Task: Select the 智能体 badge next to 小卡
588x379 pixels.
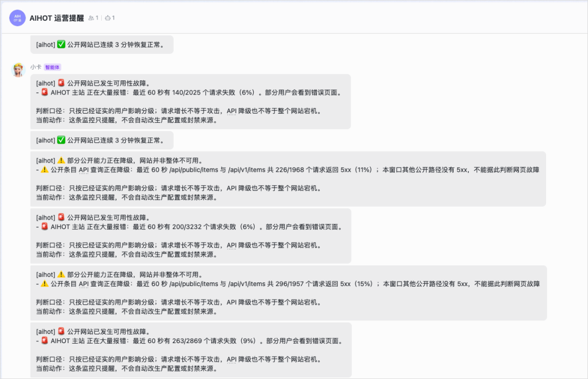Action: (x=52, y=67)
